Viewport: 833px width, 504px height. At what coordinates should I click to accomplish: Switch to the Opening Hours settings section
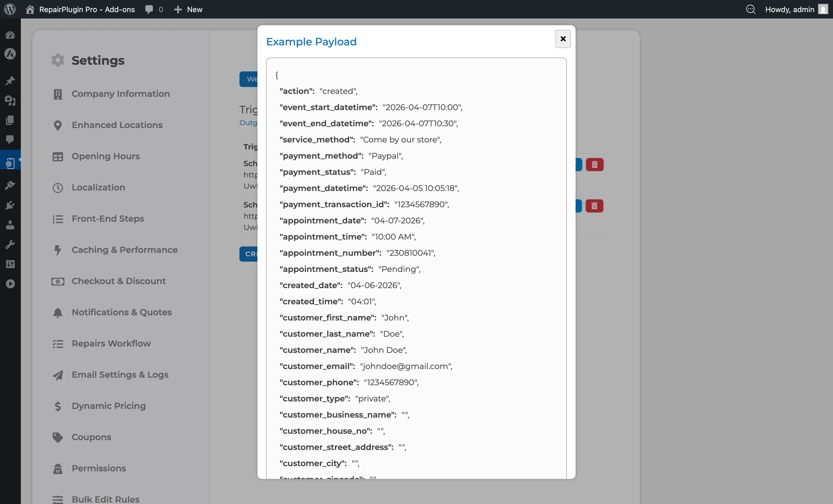point(106,156)
